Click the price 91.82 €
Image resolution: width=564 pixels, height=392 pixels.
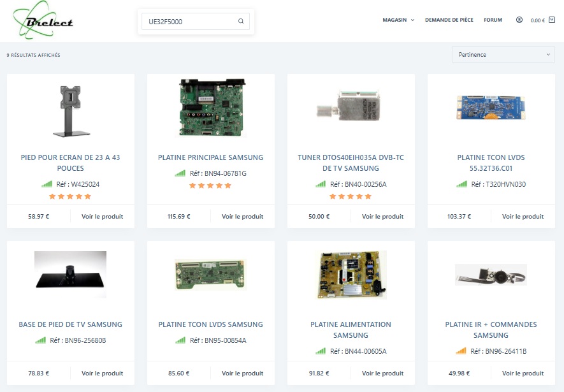(x=319, y=374)
